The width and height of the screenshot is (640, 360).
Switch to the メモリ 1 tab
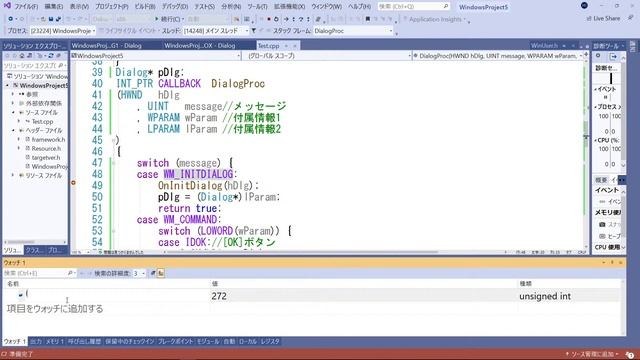coord(55,341)
